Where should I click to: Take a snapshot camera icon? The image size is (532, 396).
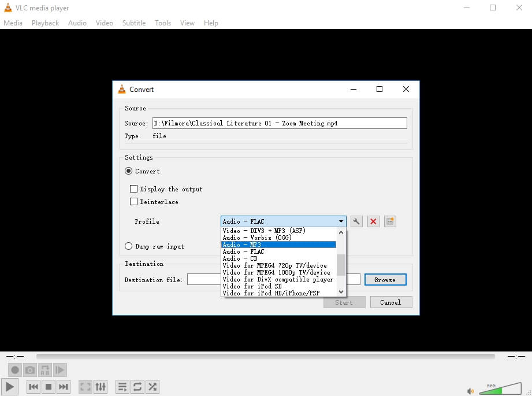coord(30,370)
